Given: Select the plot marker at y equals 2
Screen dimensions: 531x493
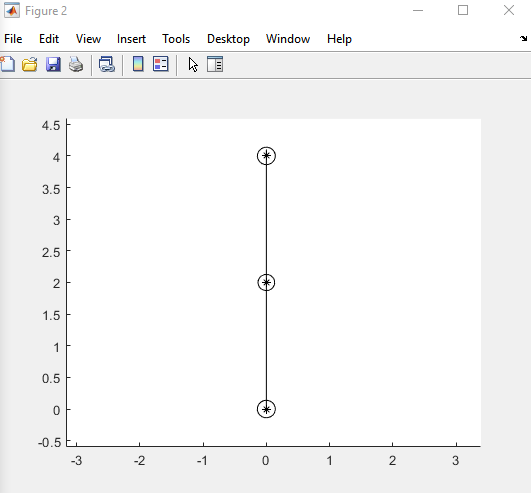Looking at the screenshot, I should coord(266,282).
